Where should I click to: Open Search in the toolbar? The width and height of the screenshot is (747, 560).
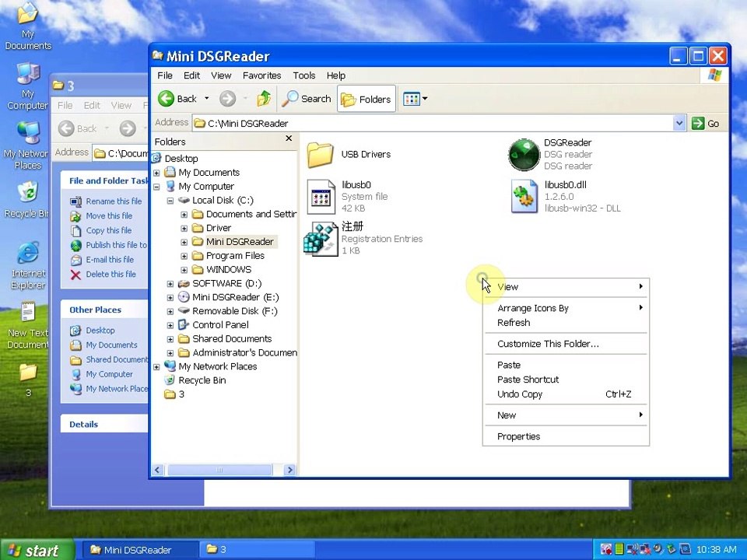click(x=307, y=99)
